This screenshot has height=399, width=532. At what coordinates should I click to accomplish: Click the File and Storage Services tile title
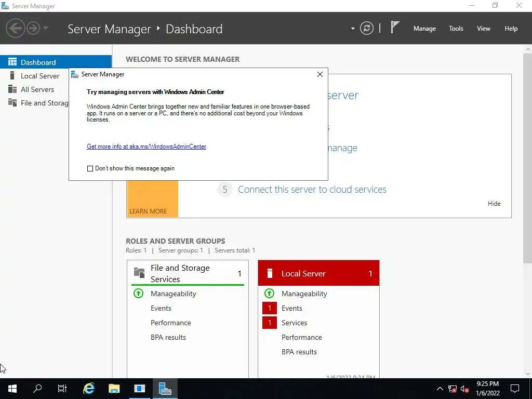coord(180,273)
